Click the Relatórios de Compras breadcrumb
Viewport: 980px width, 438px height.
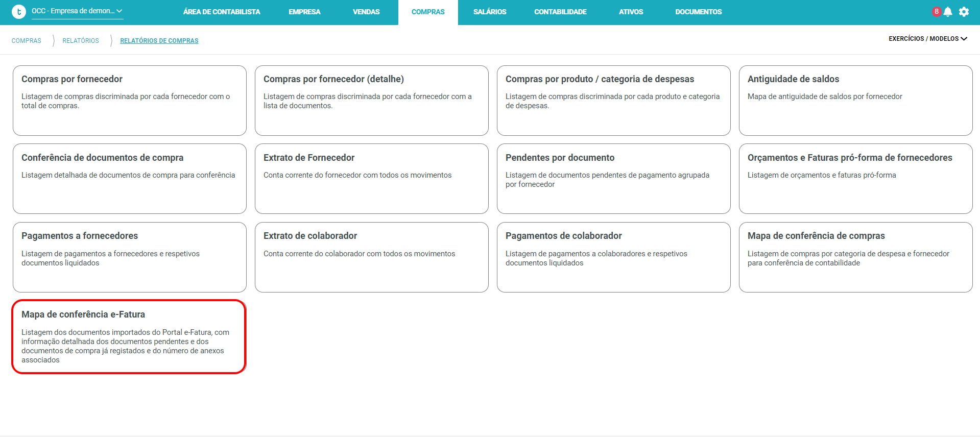click(159, 41)
